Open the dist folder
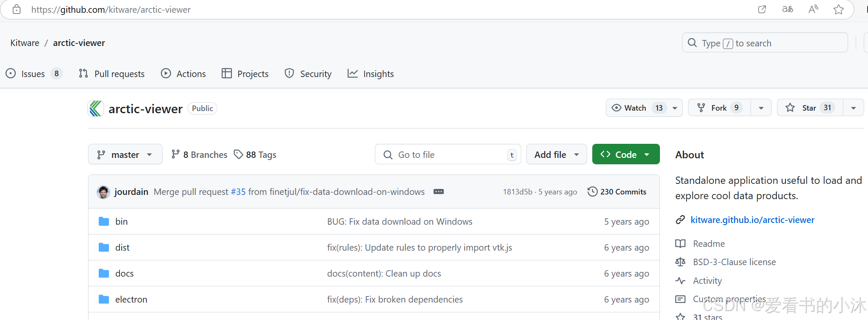This screenshot has height=320, width=868. (x=122, y=247)
